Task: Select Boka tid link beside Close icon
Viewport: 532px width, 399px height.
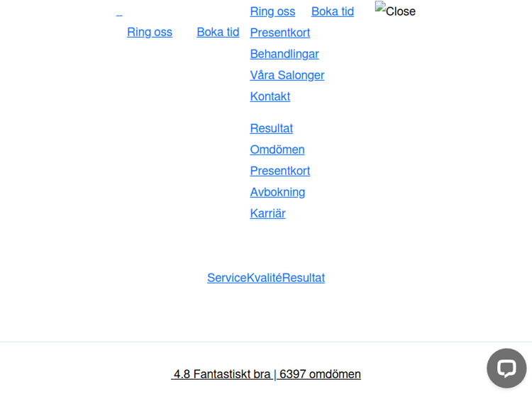Action: [332, 11]
